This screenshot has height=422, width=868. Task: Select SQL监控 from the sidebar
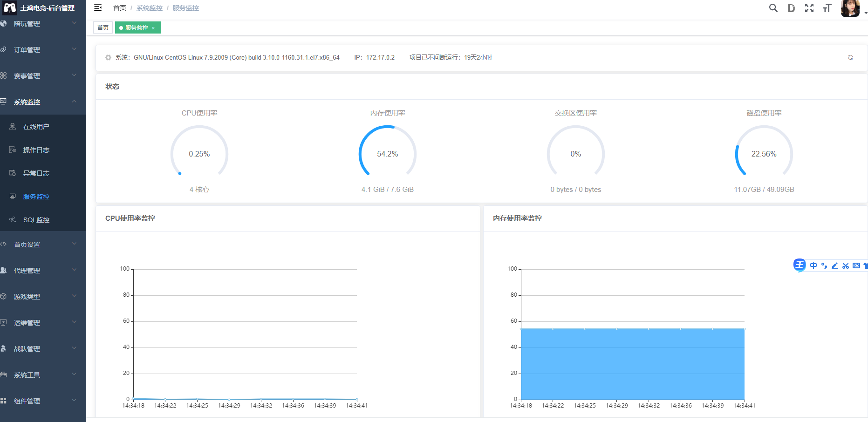pos(36,220)
